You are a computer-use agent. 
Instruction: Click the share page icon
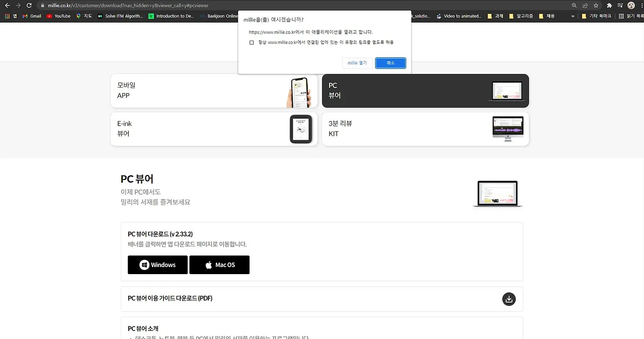click(585, 6)
